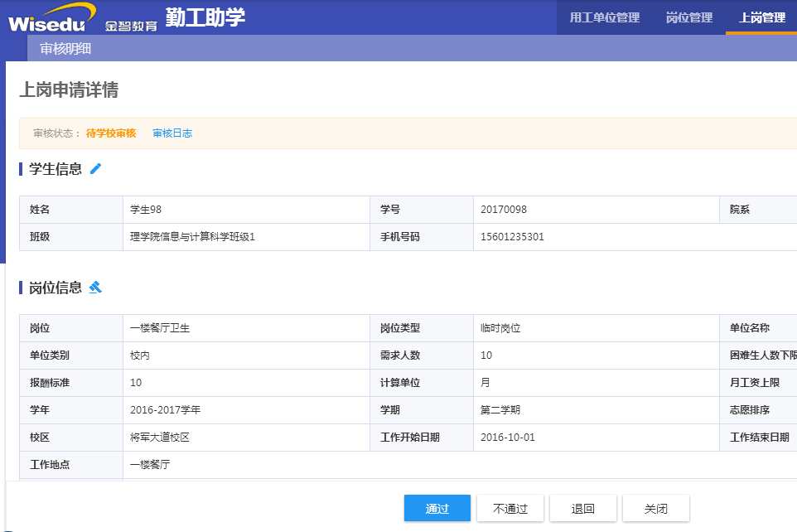Click the 月工资上限 field label

point(755,383)
